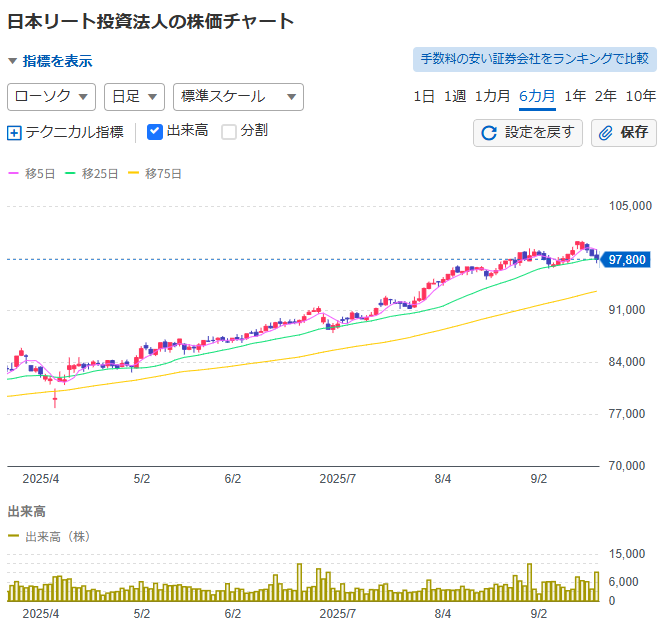Image resolution: width=668 pixels, height=625 pixels.
Task: Click the tallest volume bar near 9/2
Action: click(x=530, y=582)
